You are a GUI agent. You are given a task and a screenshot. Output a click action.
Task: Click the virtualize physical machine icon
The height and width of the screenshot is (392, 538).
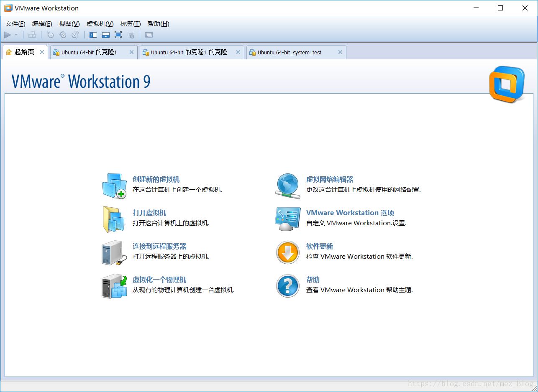[x=114, y=286]
